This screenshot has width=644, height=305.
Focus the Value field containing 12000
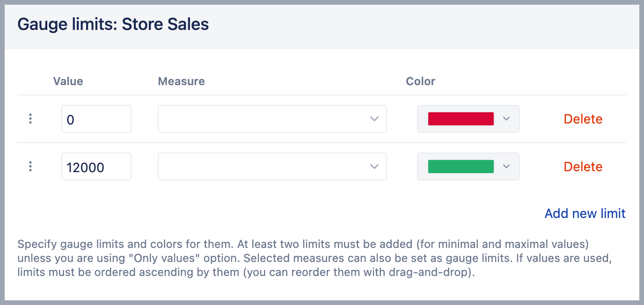tap(96, 167)
